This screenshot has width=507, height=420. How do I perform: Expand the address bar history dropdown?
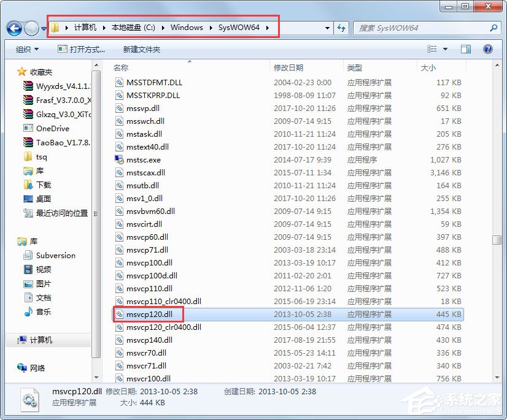point(327,28)
